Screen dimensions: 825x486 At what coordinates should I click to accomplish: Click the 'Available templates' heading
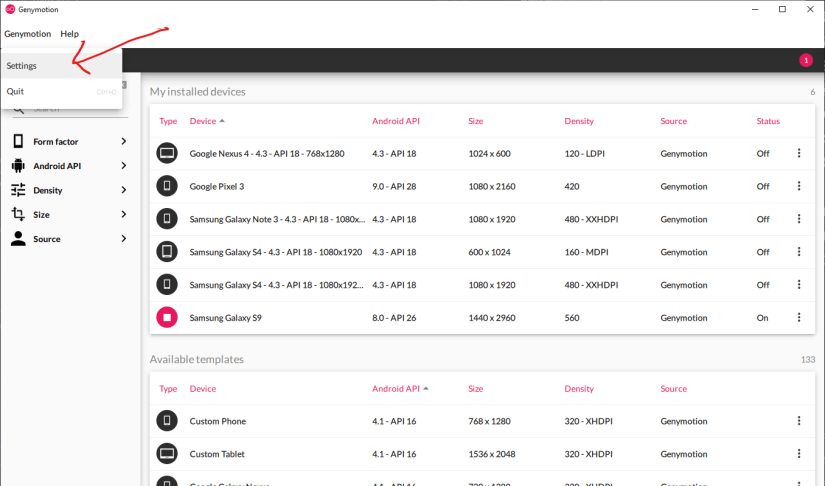tap(196, 359)
